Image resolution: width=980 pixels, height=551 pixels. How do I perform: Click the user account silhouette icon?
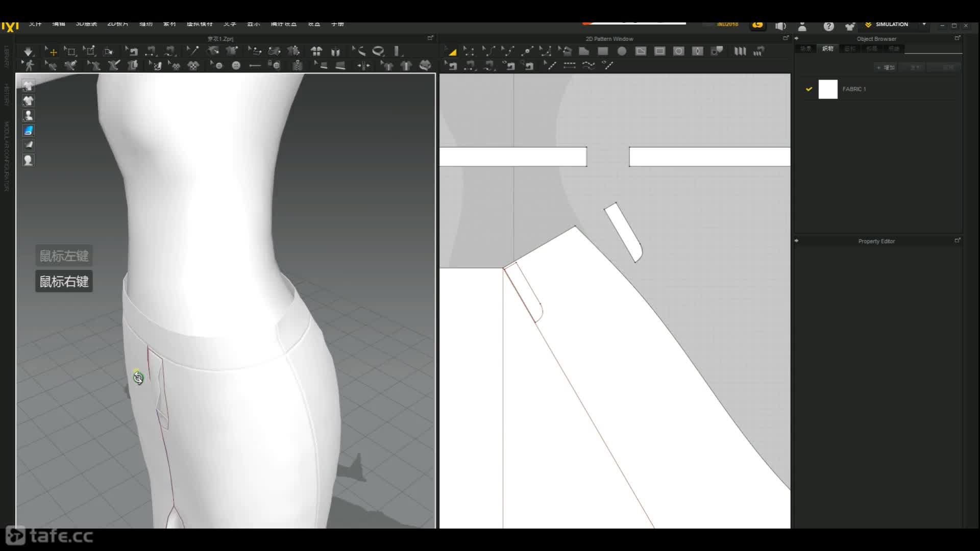pos(802,26)
